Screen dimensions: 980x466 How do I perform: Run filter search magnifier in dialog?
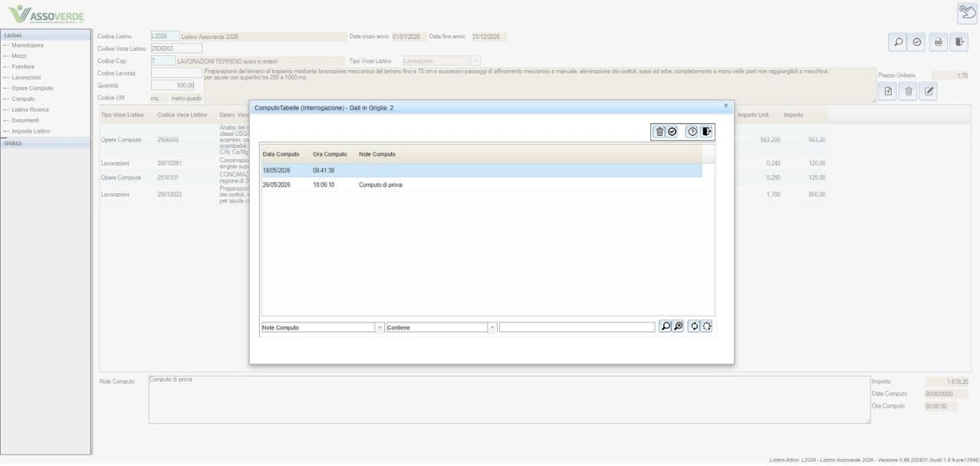[665, 327]
